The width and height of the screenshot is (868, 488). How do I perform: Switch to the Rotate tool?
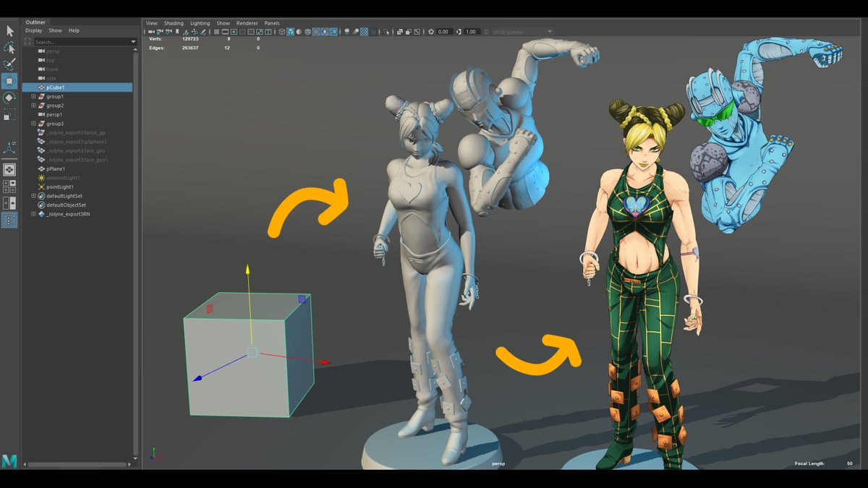[x=9, y=98]
